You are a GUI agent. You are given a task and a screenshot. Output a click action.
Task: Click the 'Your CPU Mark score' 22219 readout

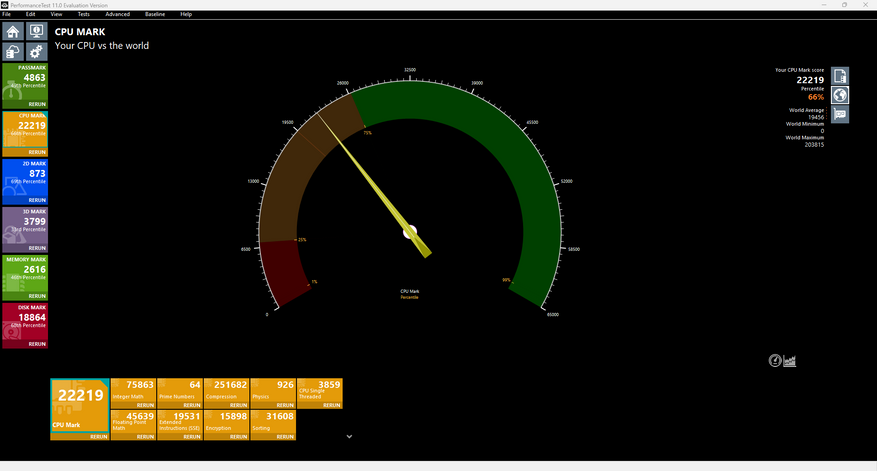click(810, 80)
